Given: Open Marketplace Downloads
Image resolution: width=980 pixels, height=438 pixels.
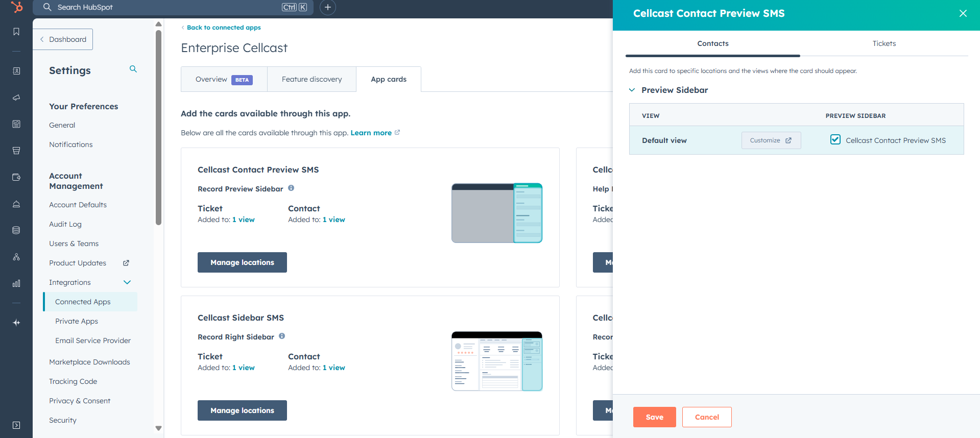Looking at the screenshot, I should [89, 362].
